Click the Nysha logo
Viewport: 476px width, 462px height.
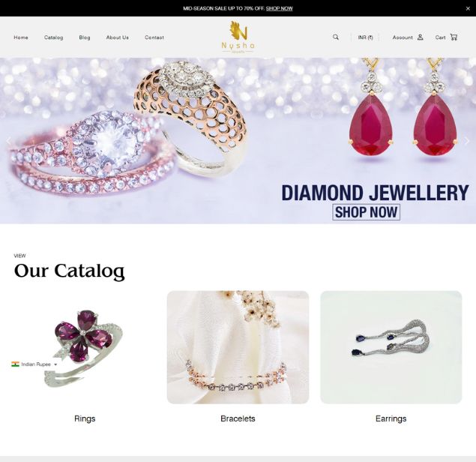(x=238, y=37)
